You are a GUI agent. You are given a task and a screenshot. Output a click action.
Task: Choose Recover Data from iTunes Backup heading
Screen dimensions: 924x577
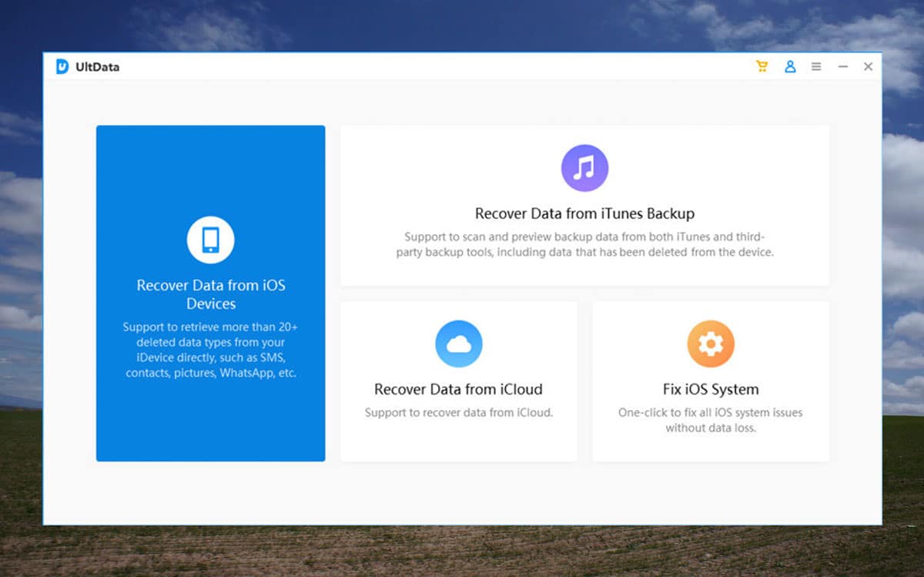[x=584, y=213]
